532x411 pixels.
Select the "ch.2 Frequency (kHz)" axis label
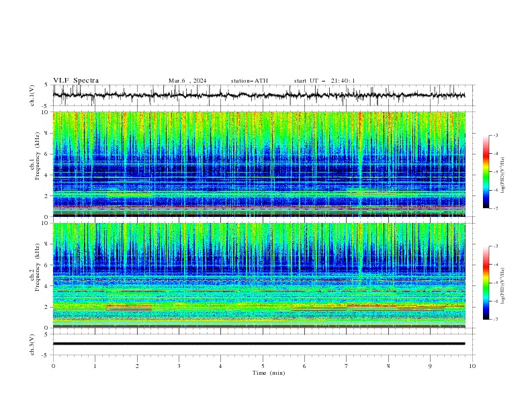coord(35,267)
